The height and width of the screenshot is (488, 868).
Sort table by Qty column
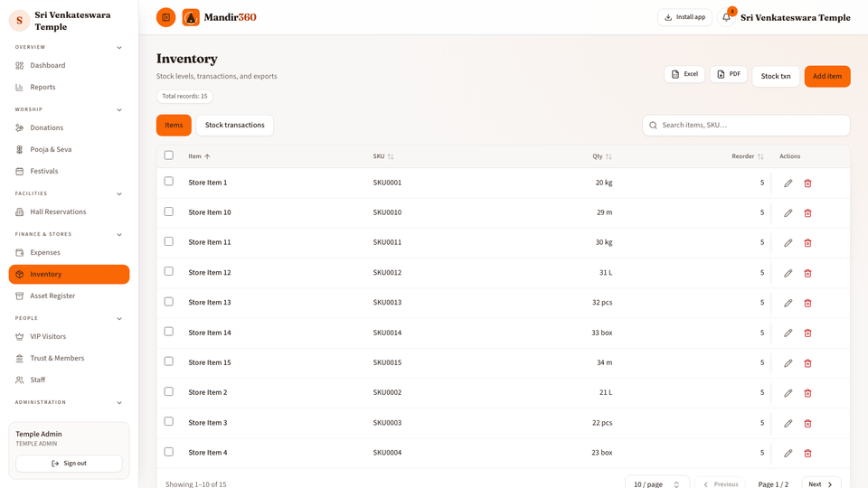(602, 156)
